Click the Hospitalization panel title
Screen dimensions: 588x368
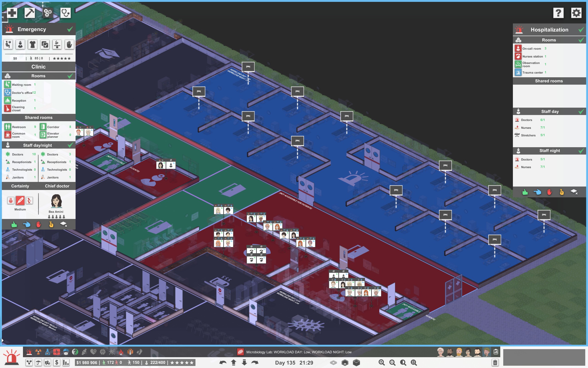tap(549, 30)
